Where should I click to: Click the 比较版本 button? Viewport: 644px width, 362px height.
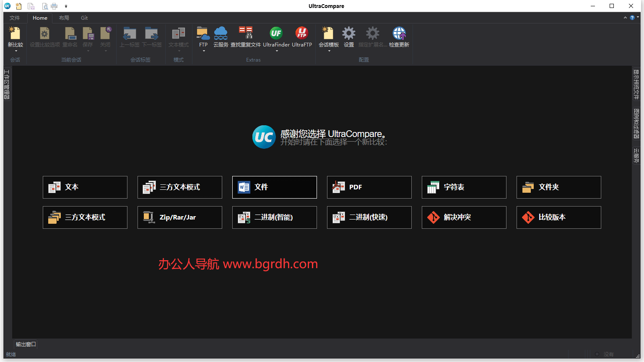[559, 217]
